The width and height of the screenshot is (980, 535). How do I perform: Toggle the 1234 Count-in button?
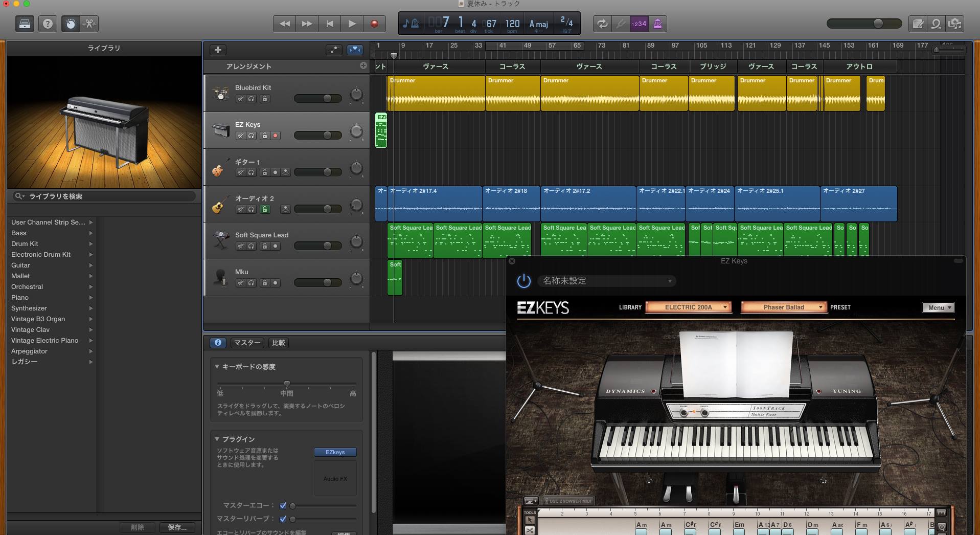(639, 24)
